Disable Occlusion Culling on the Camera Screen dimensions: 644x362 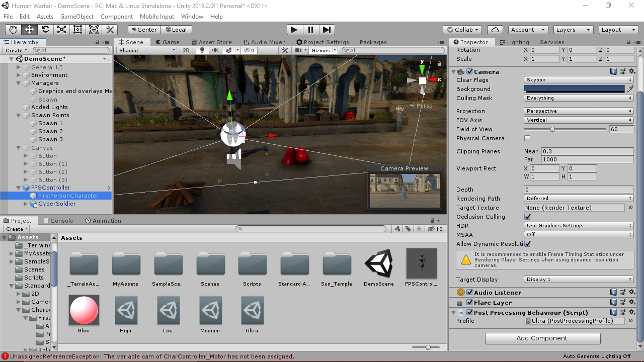point(527,216)
